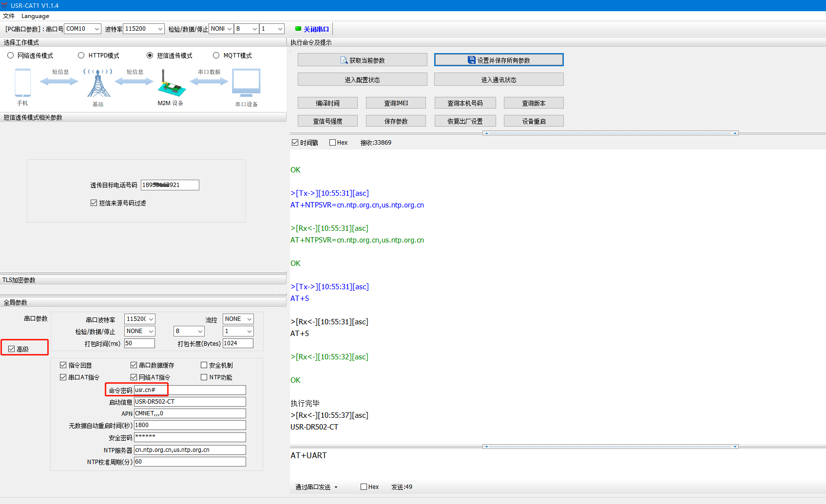
Task: Click the USR-CAT1 app icon in title bar
Action: tap(5, 5)
